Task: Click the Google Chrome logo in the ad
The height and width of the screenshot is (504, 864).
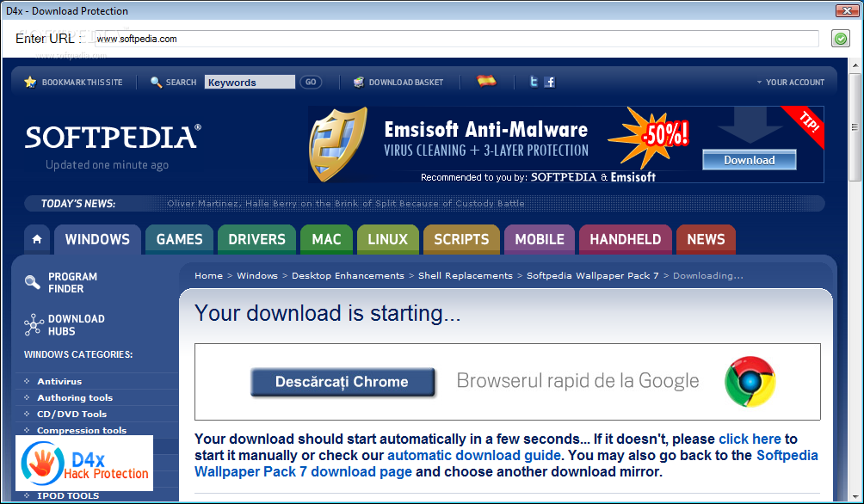Action: point(750,381)
